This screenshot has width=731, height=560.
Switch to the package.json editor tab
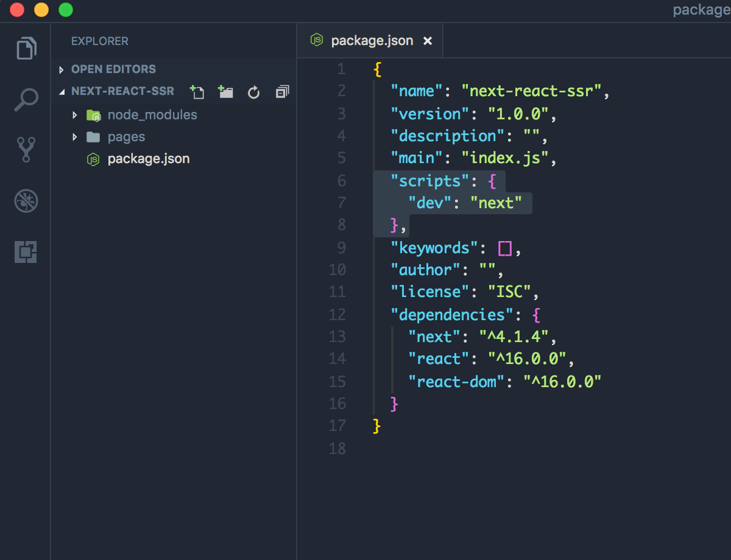coord(372,41)
